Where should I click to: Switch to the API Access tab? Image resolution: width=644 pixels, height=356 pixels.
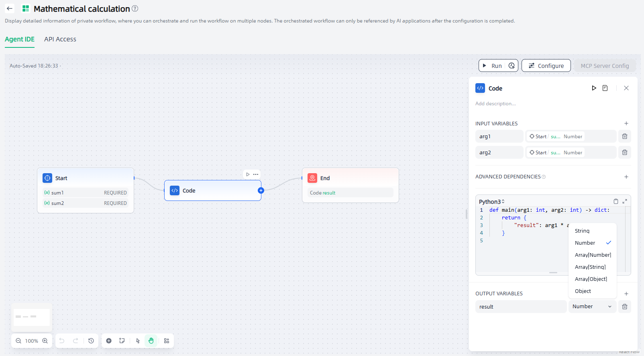pyautogui.click(x=60, y=39)
